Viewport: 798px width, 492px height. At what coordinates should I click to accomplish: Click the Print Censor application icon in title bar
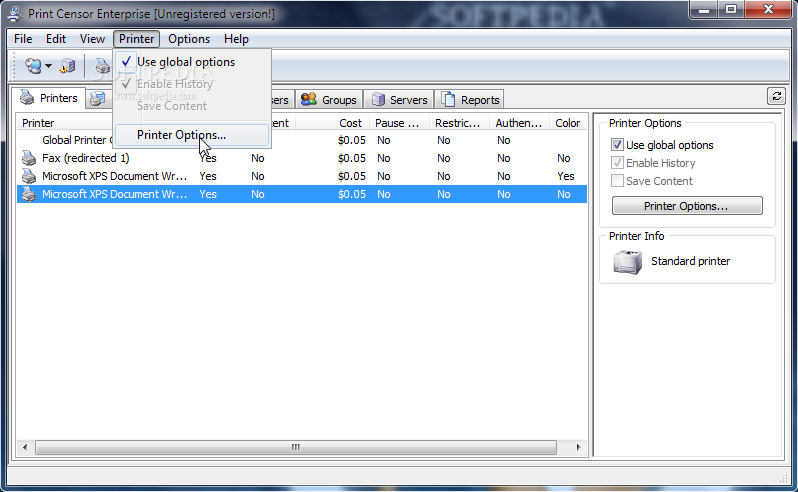[15, 13]
